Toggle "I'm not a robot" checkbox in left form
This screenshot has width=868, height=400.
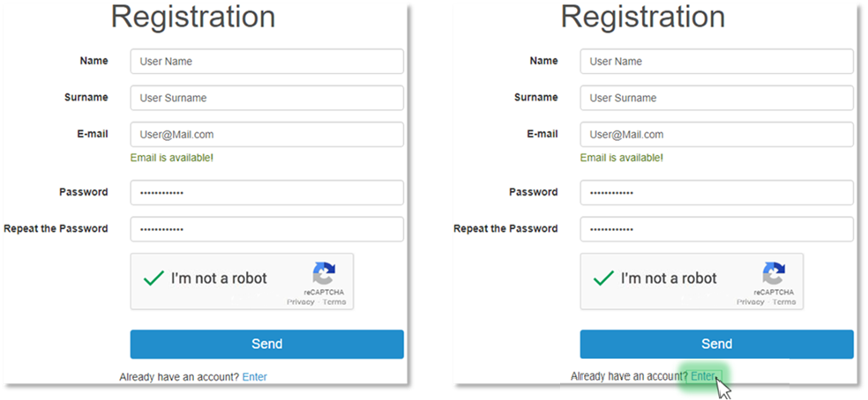pyautogui.click(x=153, y=278)
